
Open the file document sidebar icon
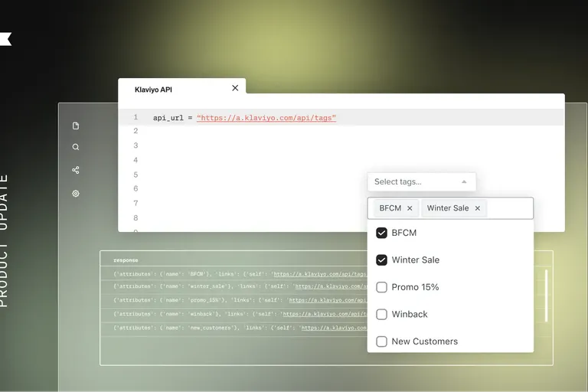click(76, 126)
